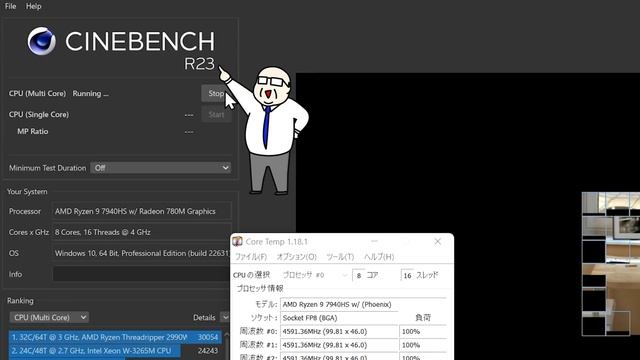Click the 100% load value for frequency #0
The height and width of the screenshot is (360, 640).
point(422,331)
